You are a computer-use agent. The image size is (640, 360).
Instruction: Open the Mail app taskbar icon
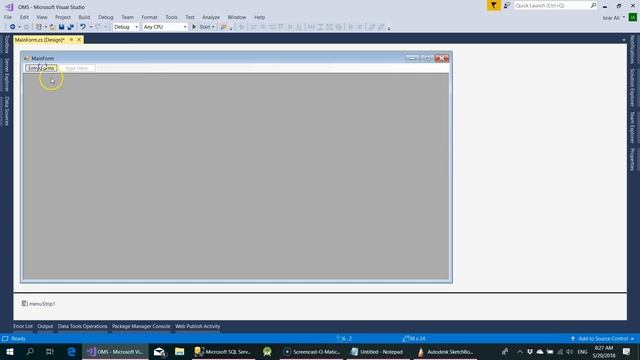click(x=159, y=352)
